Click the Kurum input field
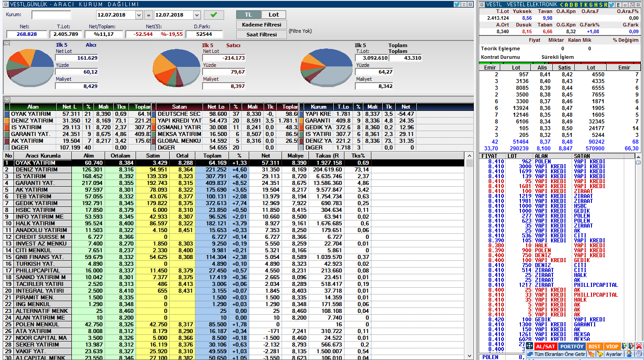Image resolution: width=644 pixels, height=360 pixels. pos(51,15)
